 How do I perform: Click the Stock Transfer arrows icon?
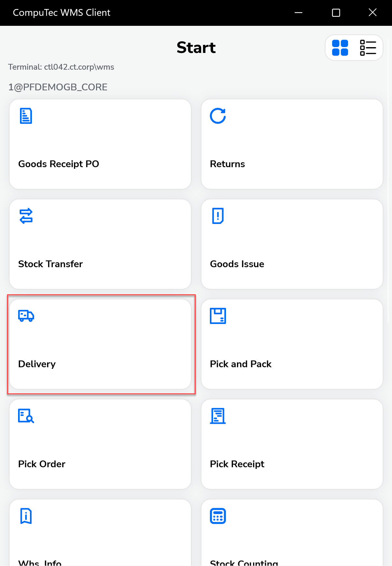click(x=26, y=216)
